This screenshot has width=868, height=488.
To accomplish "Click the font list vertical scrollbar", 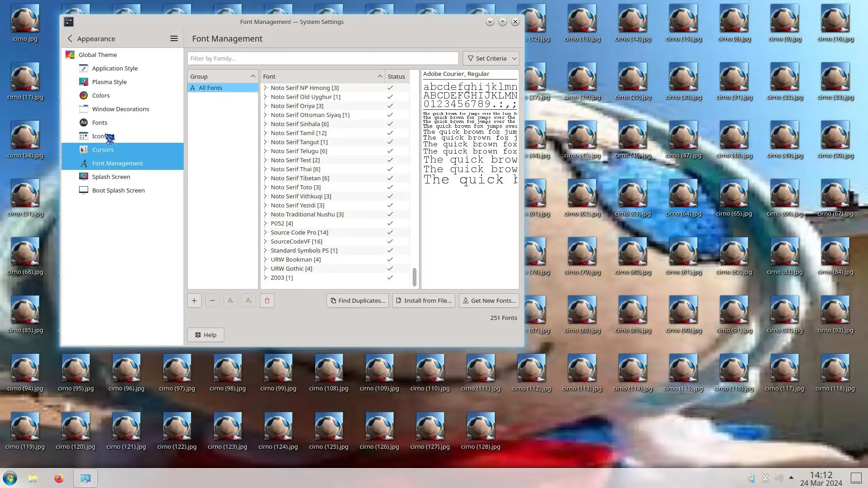I will click(414, 277).
